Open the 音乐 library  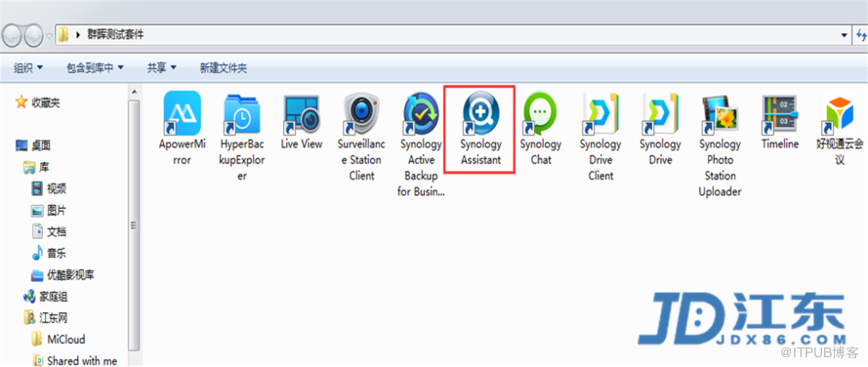tap(49, 254)
